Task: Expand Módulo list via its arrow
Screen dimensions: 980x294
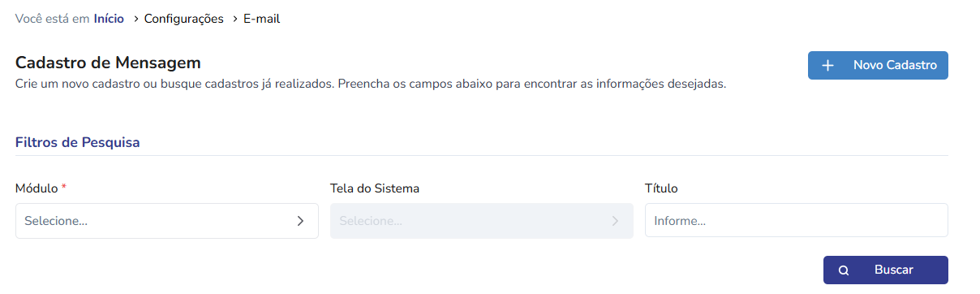Action: [300, 221]
